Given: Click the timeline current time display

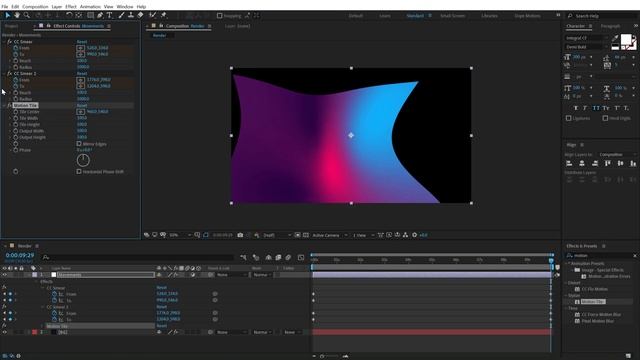Looking at the screenshot, I should [x=20, y=255].
